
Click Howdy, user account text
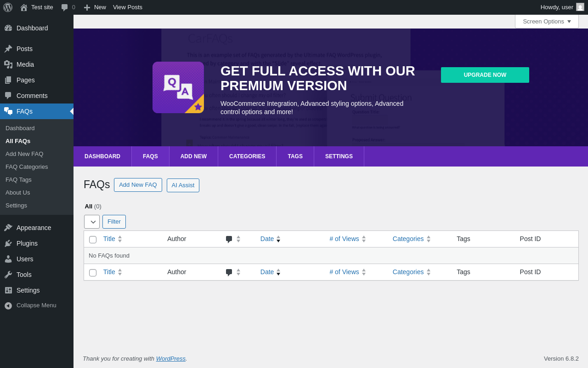pos(557,7)
